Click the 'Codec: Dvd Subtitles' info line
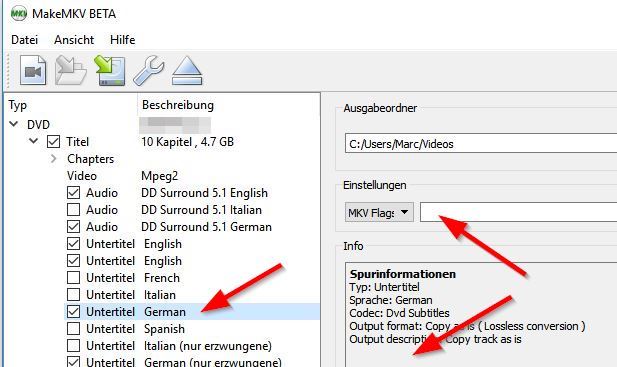The width and height of the screenshot is (617, 367). tap(399, 313)
